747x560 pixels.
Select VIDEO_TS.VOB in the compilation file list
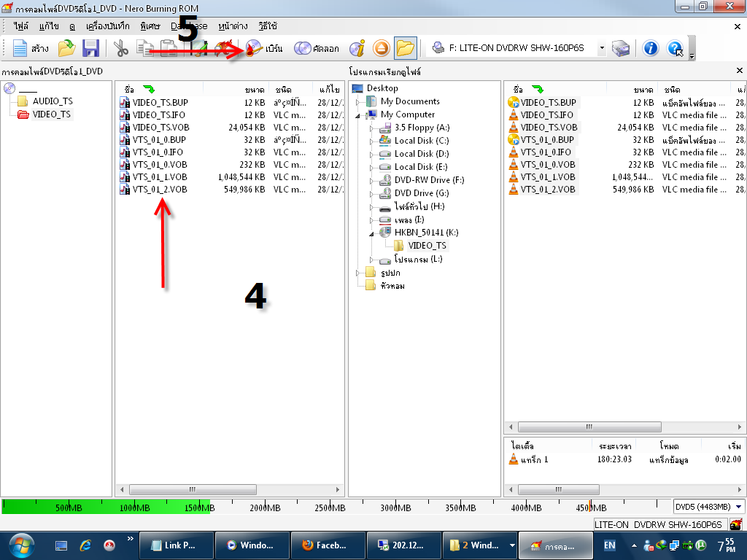160,127
